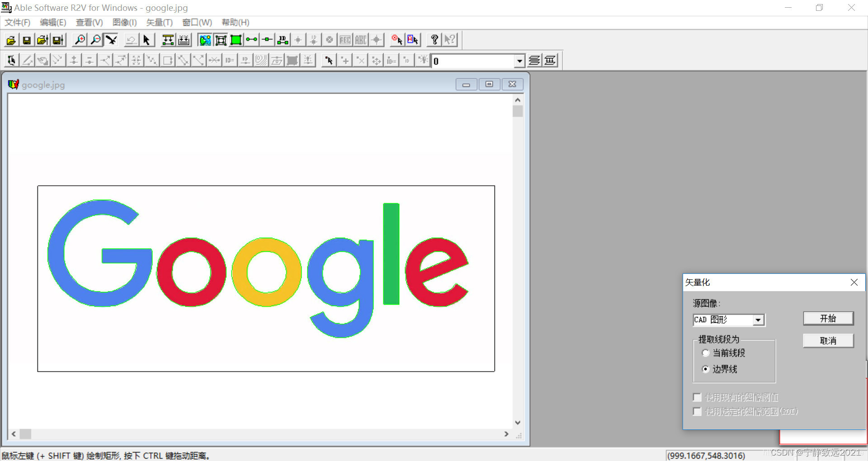Image resolution: width=868 pixels, height=461 pixels.
Task: Open help with the question mark icon
Action: [x=434, y=40]
